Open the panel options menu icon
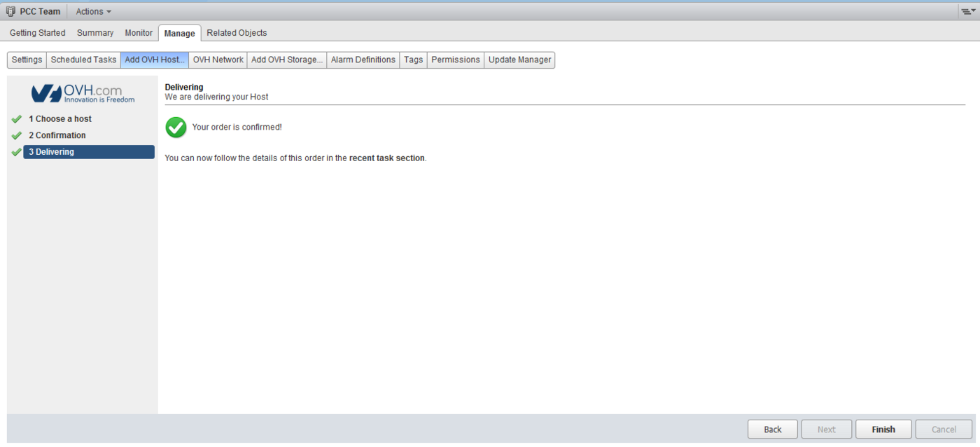 tap(967, 12)
